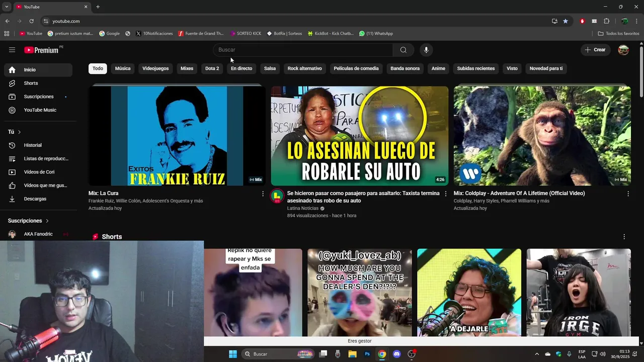Select the Dota 2 filter chip
Viewport: 644px width, 362px height.
point(212,68)
